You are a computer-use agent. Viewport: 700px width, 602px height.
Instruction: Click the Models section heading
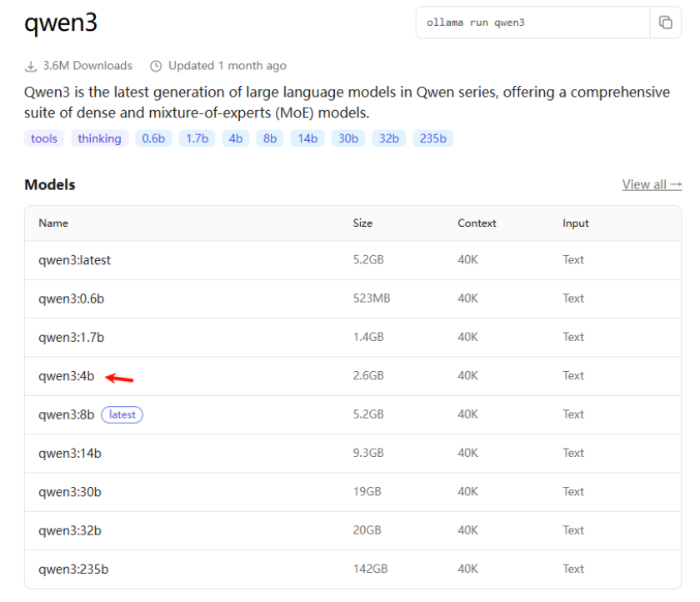[x=50, y=185]
